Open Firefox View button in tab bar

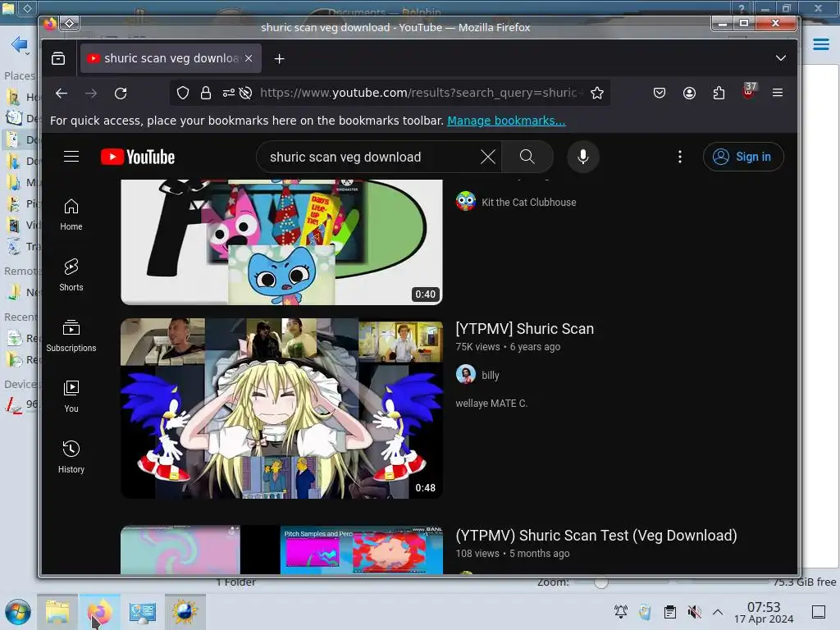click(x=58, y=58)
